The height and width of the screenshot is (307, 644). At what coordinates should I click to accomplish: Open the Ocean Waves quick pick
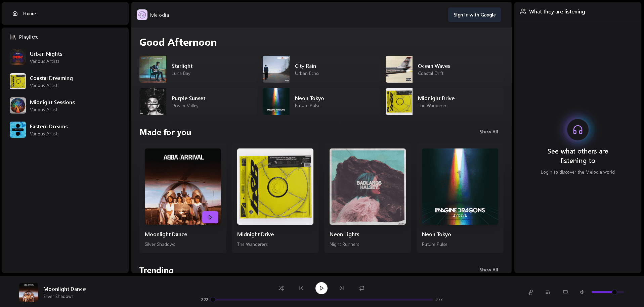444,69
